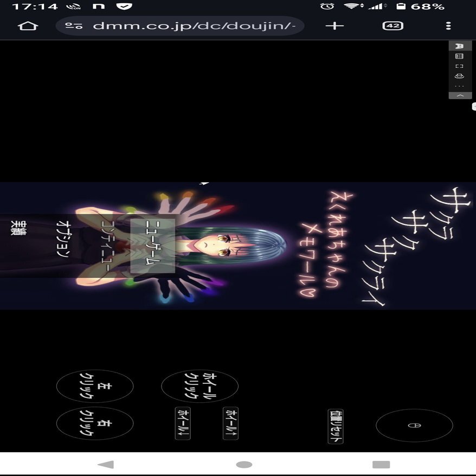Tap Android recent apps square
The image size is (476, 476).
pyautogui.click(x=381, y=465)
